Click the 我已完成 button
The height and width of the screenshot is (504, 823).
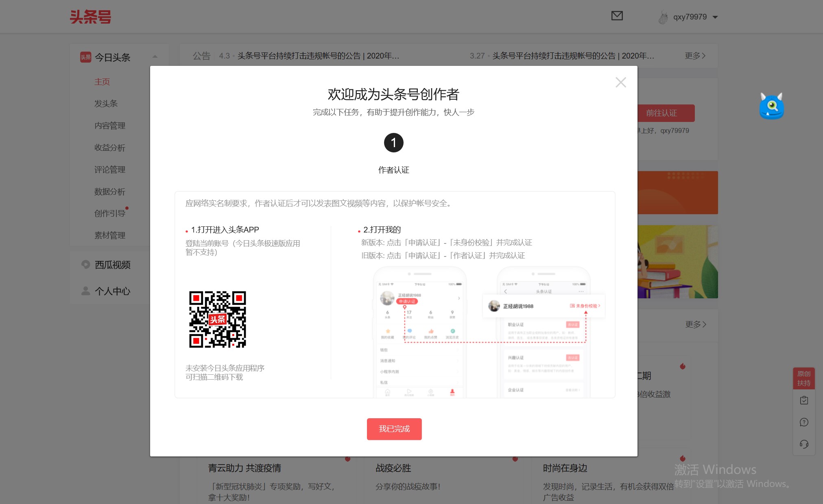click(394, 429)
